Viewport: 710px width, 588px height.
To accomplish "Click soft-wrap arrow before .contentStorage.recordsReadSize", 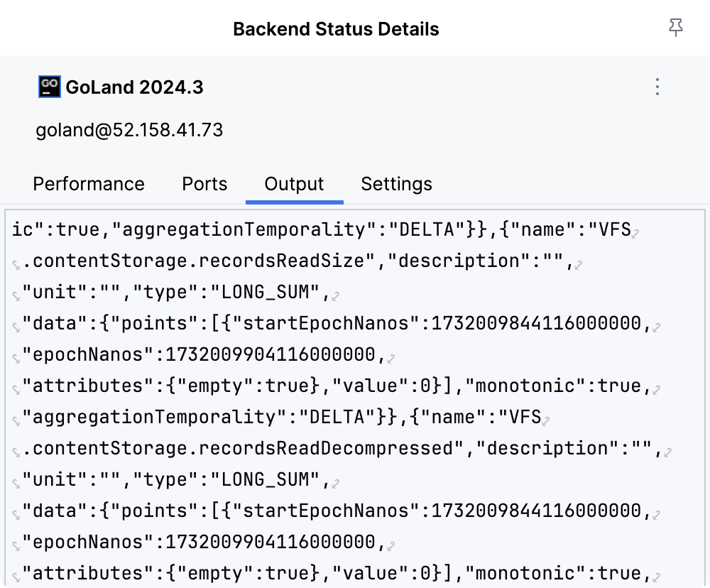I will (16, 264).
